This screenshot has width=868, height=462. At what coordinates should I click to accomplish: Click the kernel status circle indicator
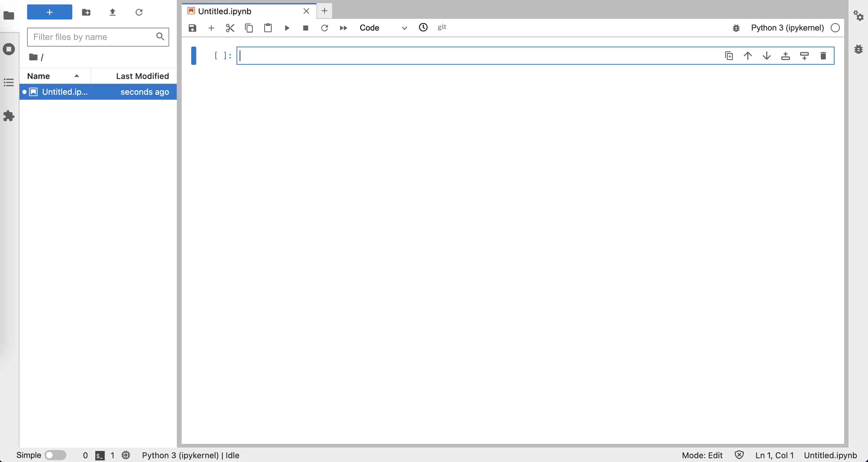[x=835, y=28]
